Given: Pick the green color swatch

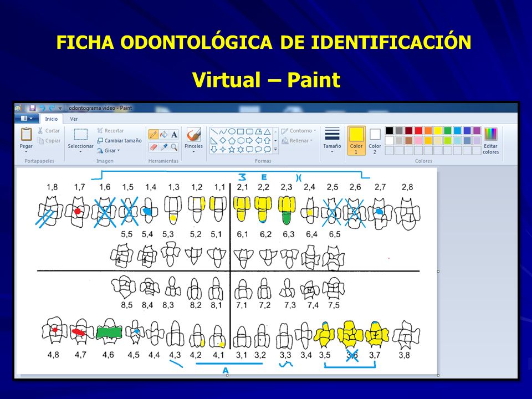Looking at the screenshot, I should point(448,131).
